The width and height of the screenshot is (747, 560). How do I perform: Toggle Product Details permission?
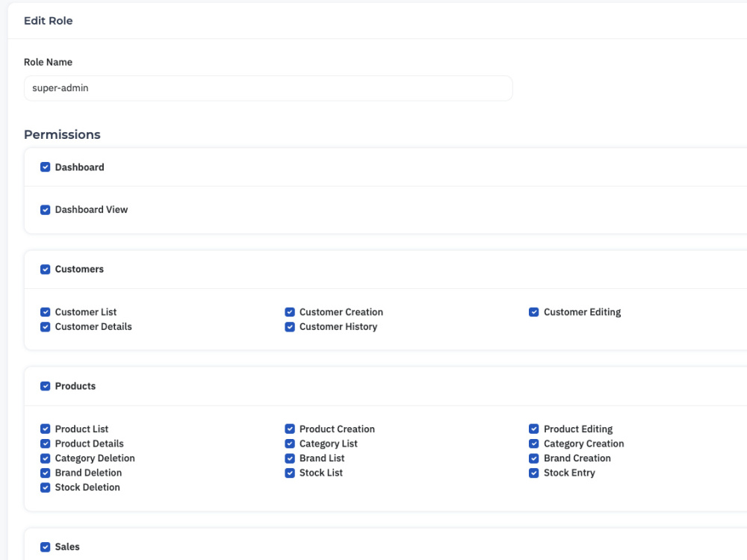46,444
